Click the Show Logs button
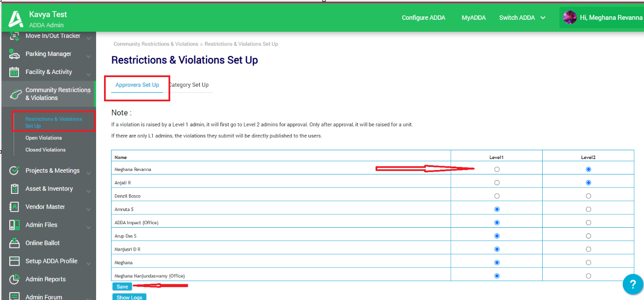644x300 pixels. click(x=129, y=297)
